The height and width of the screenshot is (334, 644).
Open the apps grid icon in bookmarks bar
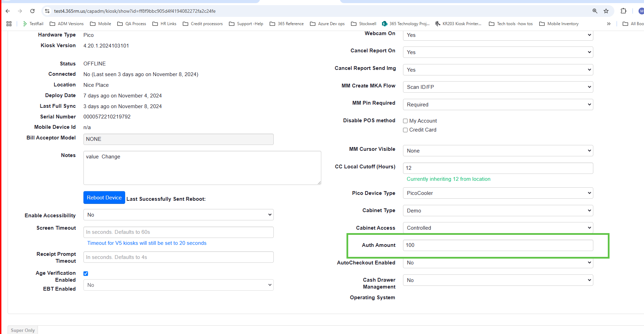click(9, 24)
